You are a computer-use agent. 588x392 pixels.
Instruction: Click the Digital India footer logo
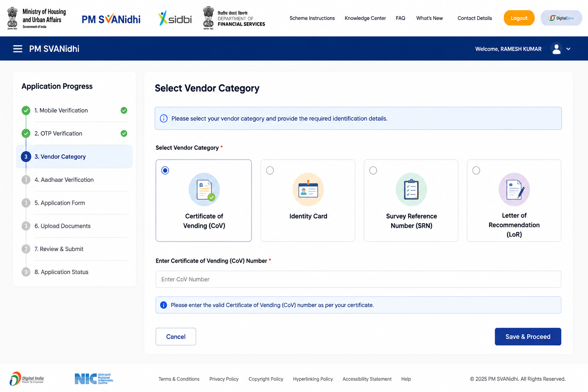[x=27, y=379]
